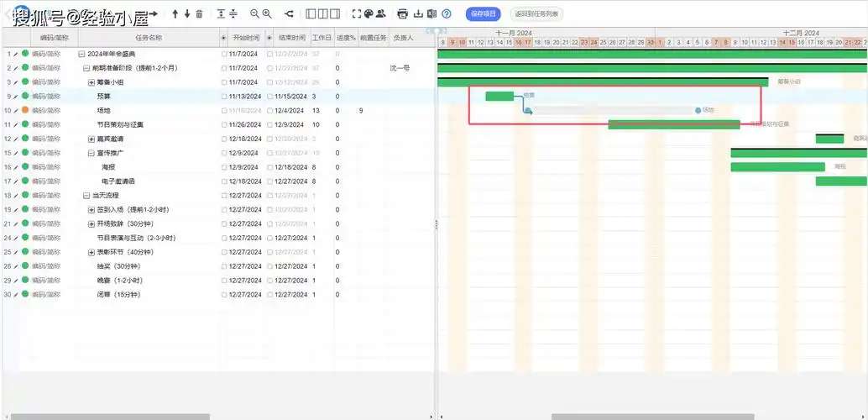The image size is (868, 420).
Task: Toggle the start date checkbox for 预算
Action: (x=224, y=97)
